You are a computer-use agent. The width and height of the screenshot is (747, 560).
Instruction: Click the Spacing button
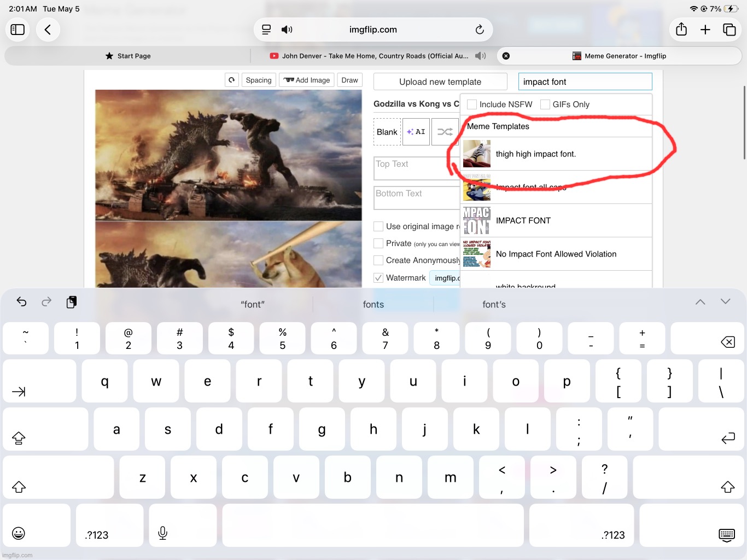point(259,80)
